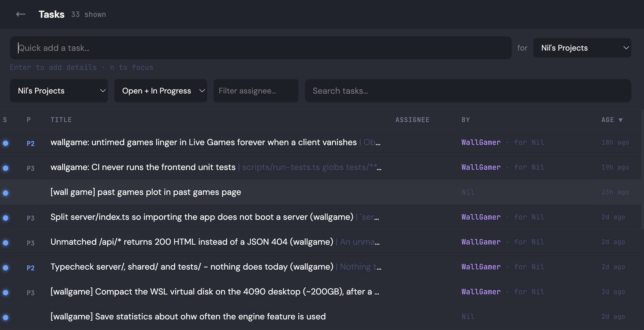Image resolution: width=644 pixels, height=330 pixels.
Task: Click the status dot for Typecheck server/ task
Action: [6, 268]
